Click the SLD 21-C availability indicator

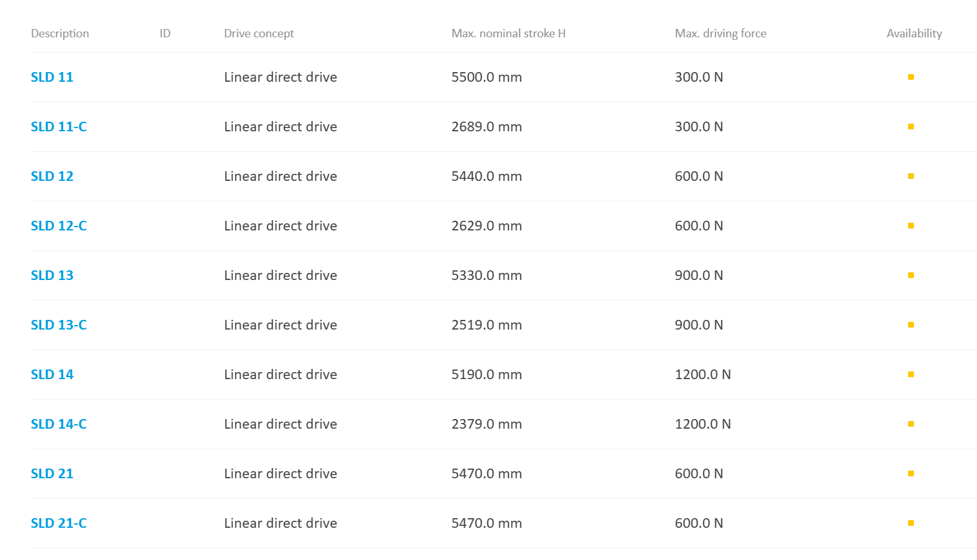[x=911, y=523]
